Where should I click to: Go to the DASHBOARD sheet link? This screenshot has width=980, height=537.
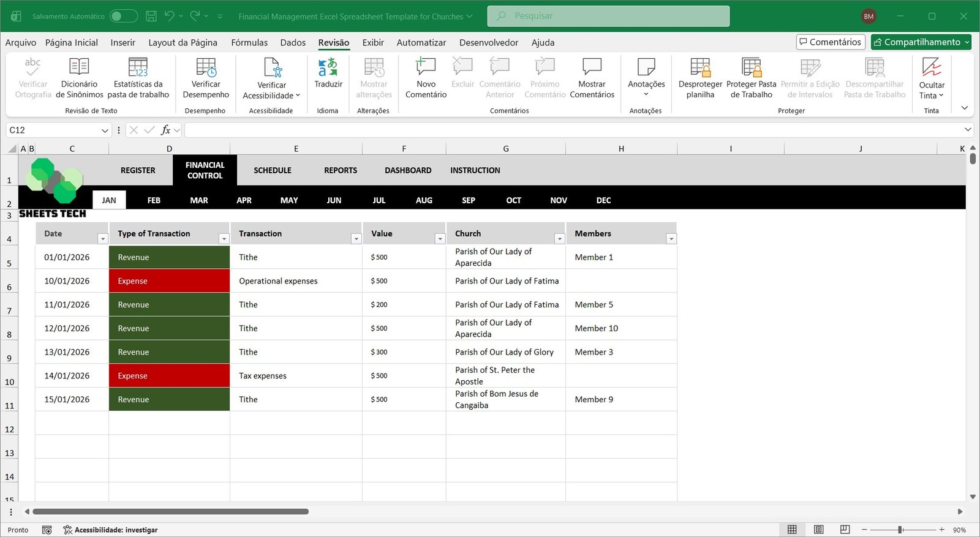[408, 170]
